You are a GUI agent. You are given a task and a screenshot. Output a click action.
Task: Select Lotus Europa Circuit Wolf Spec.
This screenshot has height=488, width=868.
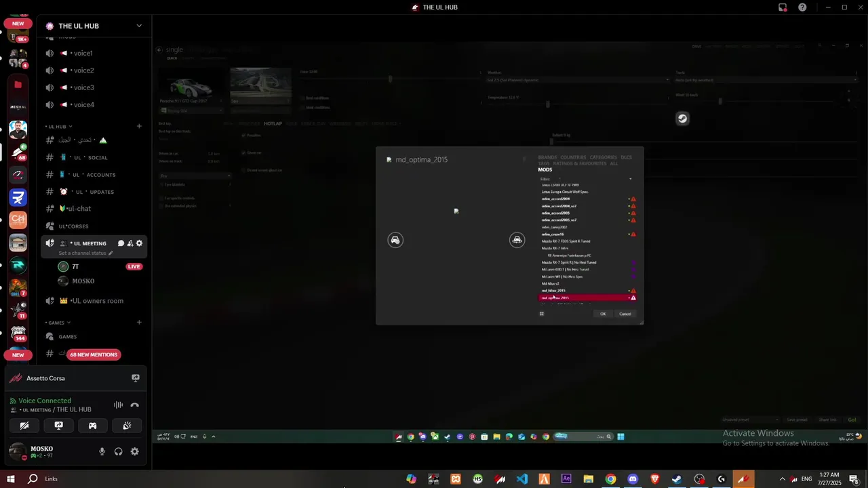587,192
